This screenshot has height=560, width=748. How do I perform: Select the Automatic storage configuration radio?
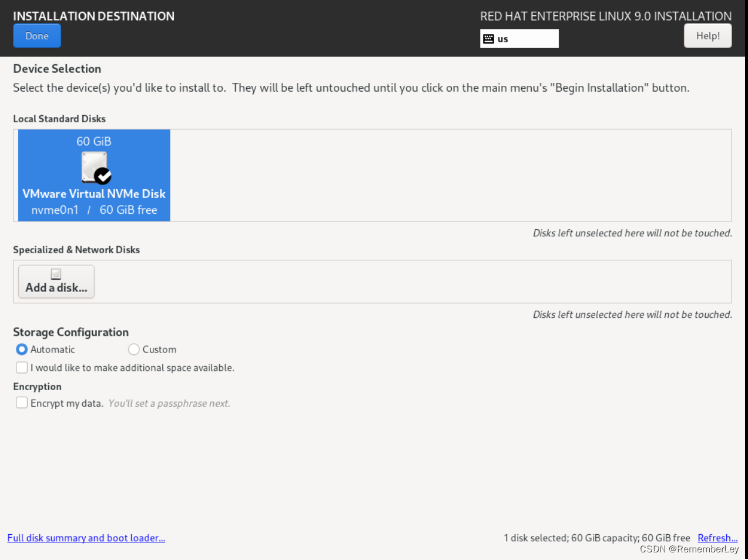coord(22,349)
